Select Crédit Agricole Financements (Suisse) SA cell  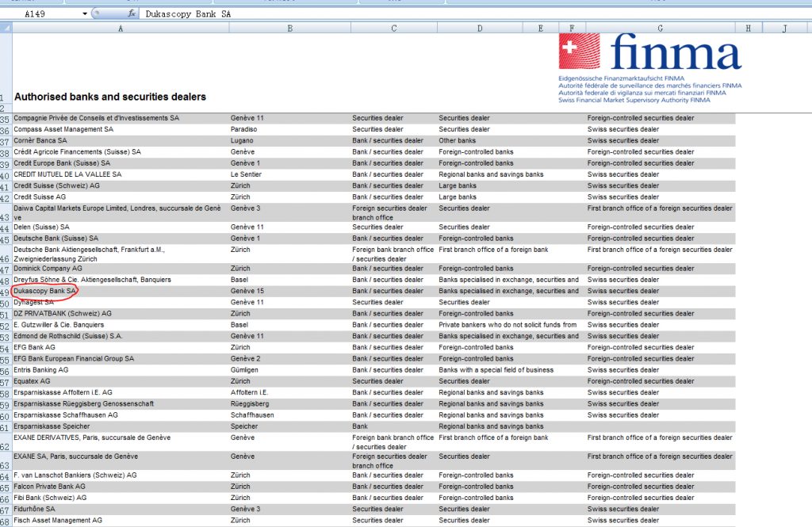(121, 152)
